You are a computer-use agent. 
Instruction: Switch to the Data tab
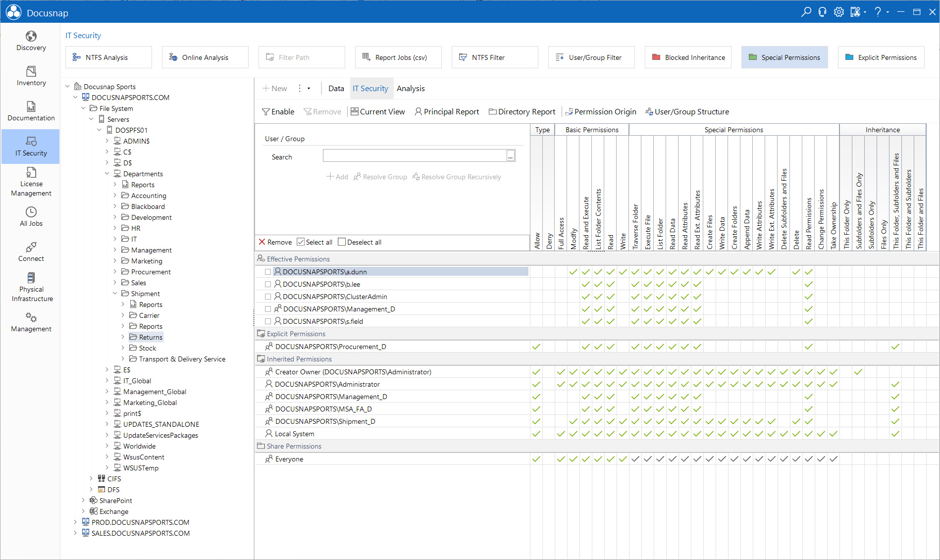click(336, 89)
